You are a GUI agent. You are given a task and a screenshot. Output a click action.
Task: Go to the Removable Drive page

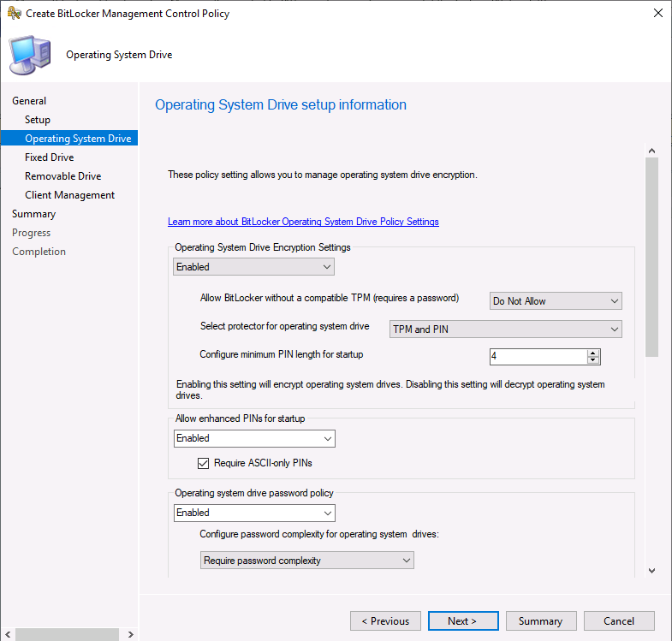(63, 176)
